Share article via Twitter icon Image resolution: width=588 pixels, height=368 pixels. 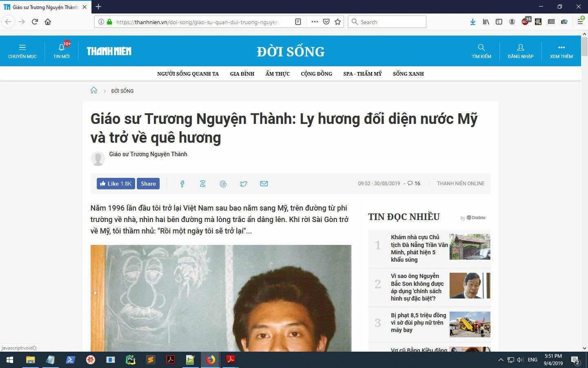[243, 184]
